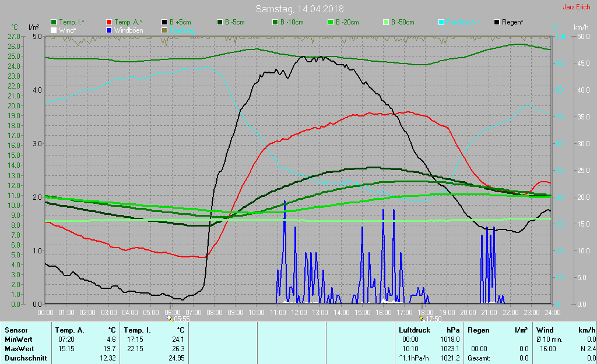Click the cyan Feuchte A. legend square
The width and height of the screenshot is (597, 364).
pyautogui.click(x=442, y=22)
